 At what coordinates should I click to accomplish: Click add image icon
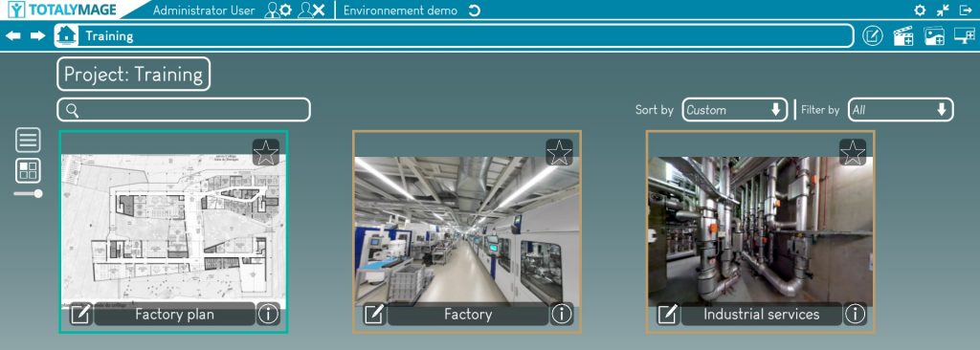[934, 36]
